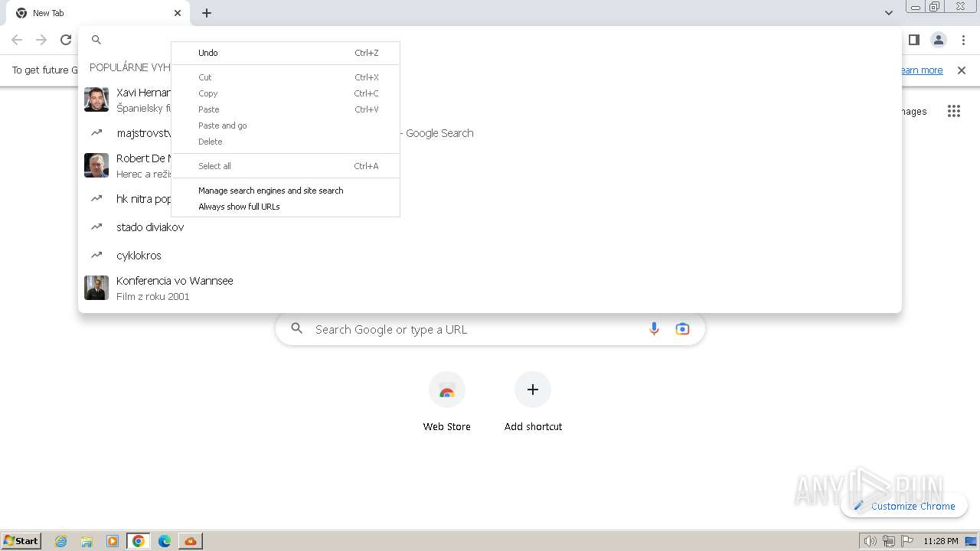Open the tab search dropdown arrow
Screen dimensions: 980x551
point(888,13)
